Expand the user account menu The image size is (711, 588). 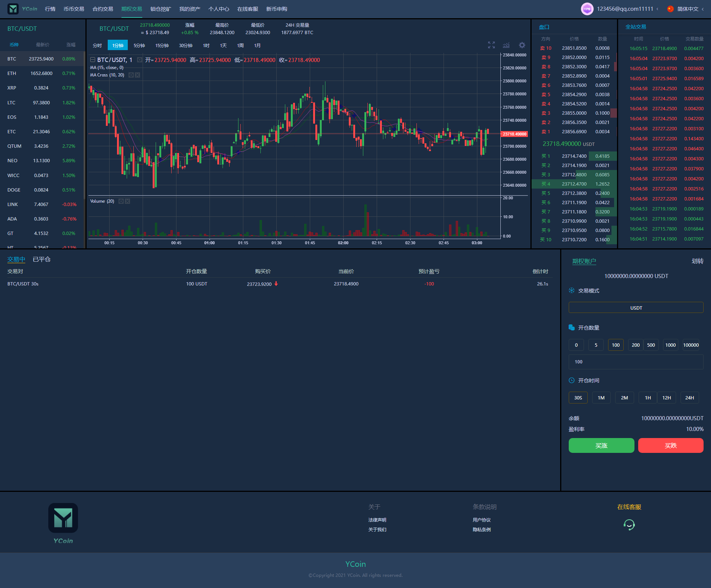coord(628,9)
